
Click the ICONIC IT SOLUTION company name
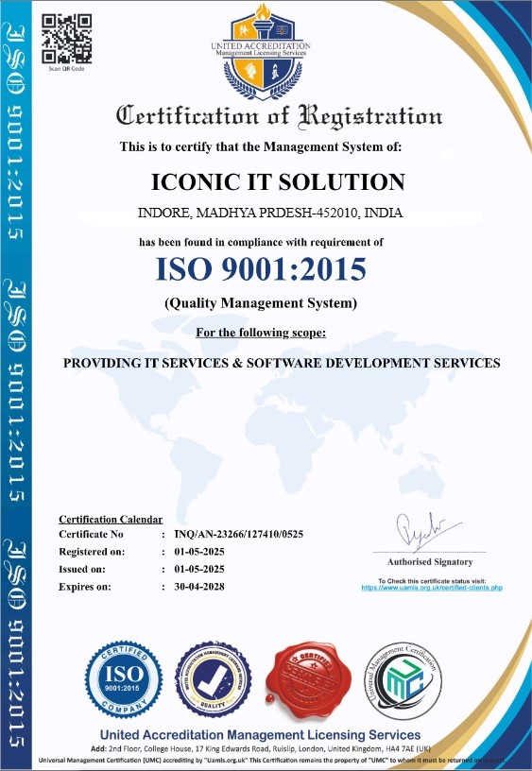(x=279, y=182)
